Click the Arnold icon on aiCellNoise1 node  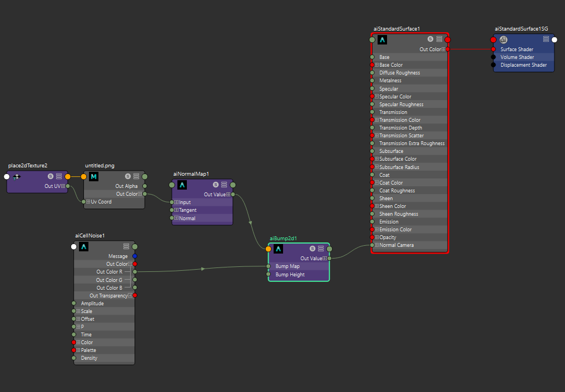[x=84, y=246]
